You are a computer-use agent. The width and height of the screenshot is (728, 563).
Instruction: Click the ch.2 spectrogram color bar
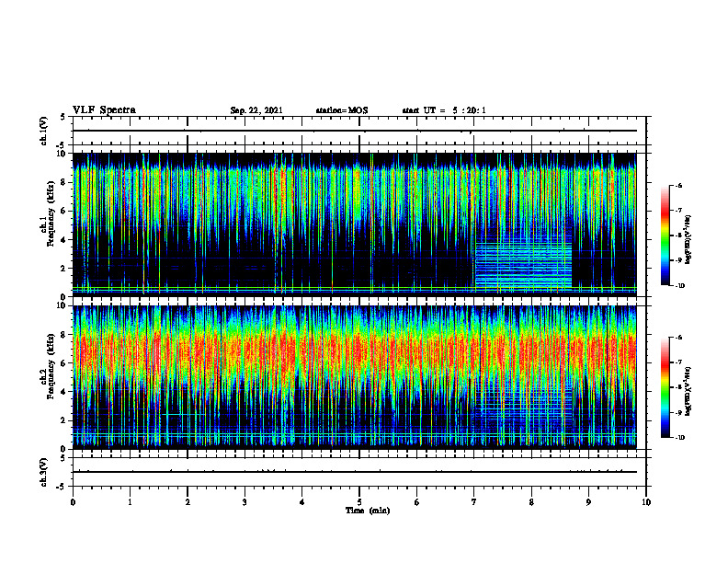click(x=665, y=387)
